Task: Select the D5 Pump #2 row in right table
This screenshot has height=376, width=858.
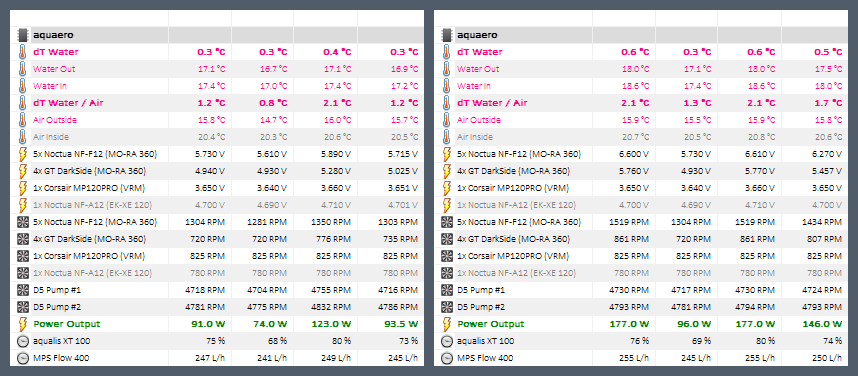Action: [x=641, y=306]
